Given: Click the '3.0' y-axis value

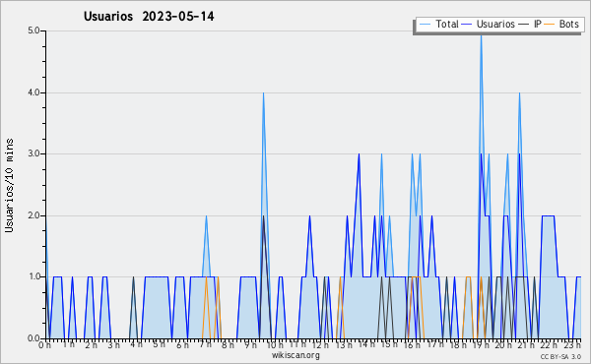Looking at the screenshot, I should [x=33, y=153].
